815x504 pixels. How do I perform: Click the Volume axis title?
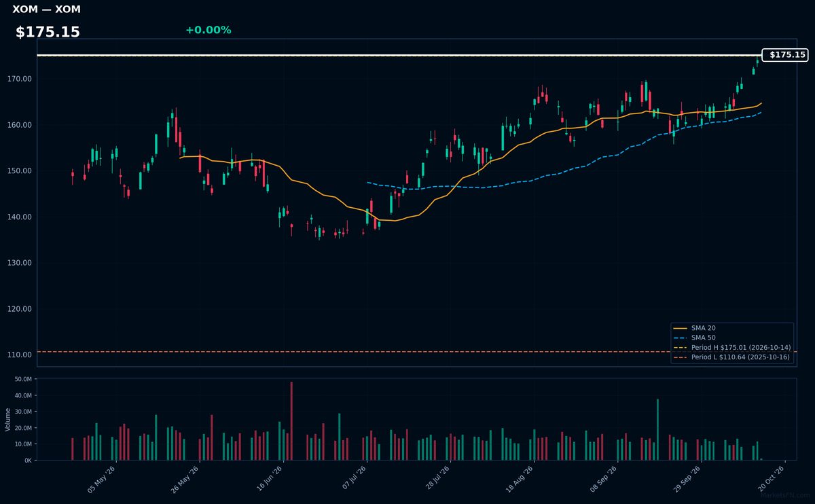pos(8,419)
